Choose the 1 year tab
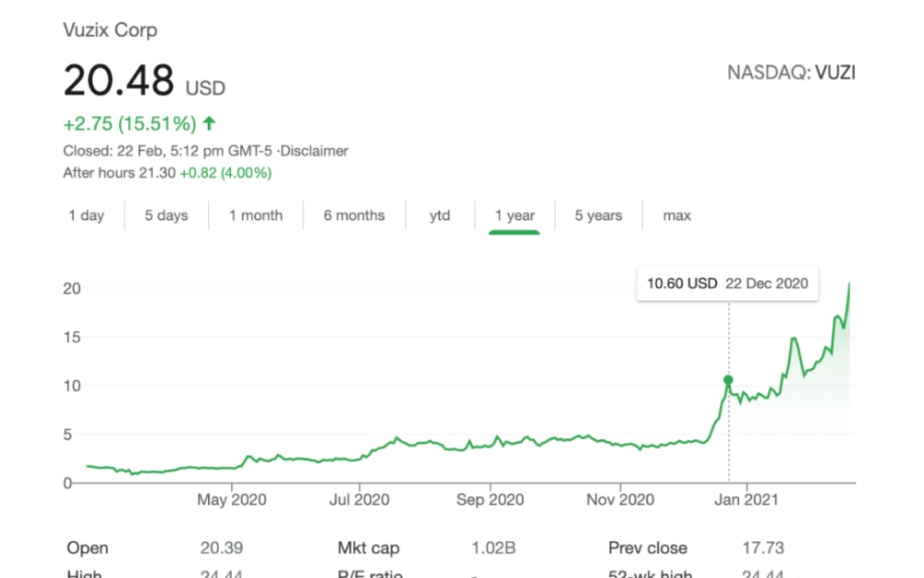The width and height of the screenshot is (924, 578). pos(515,215)
